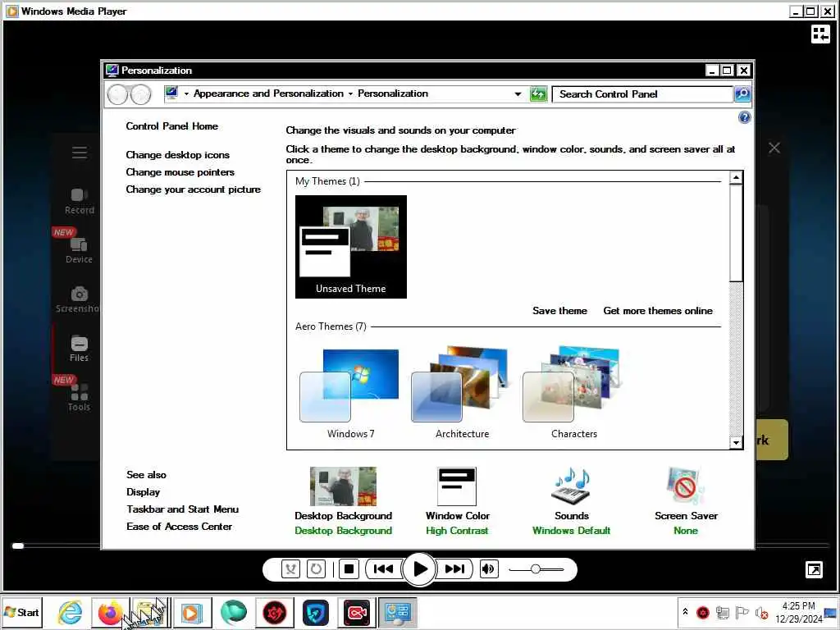Click the Back navigation button

[x=117, y=95]
